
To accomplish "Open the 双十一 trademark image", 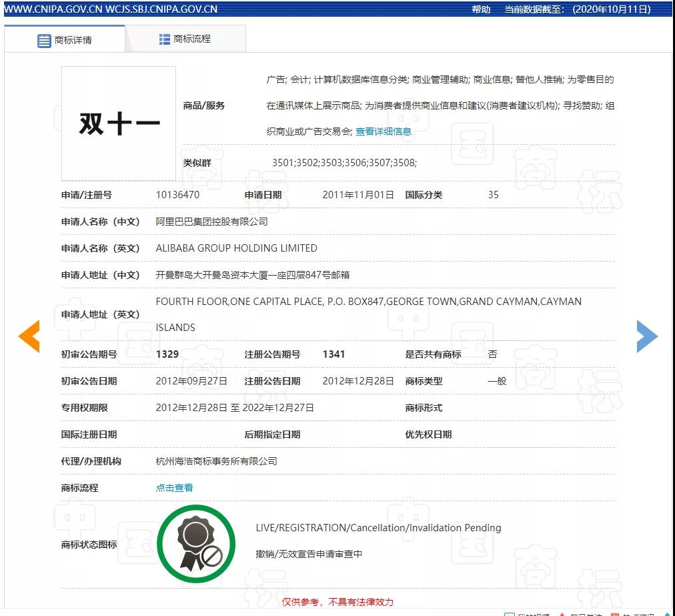I will tap(119, 123).
